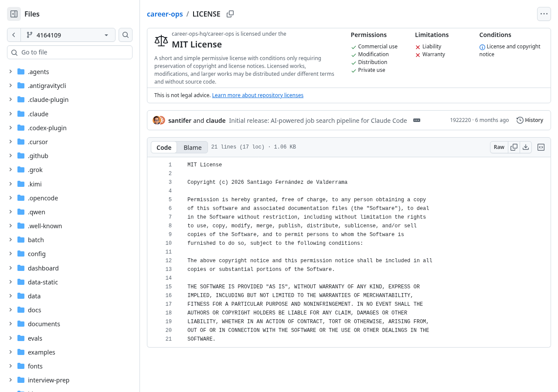Click the back arrow next to branch selector
Screen dimensions: 558x392
(x=14, y=35)
